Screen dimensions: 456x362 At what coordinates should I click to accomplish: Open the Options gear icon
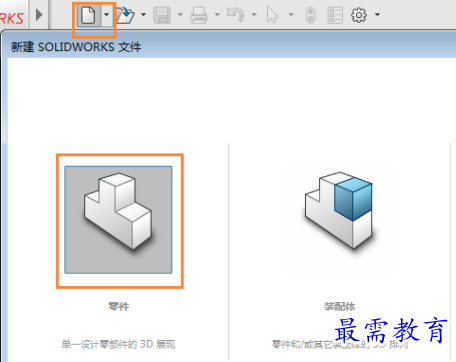pos(359,15)
